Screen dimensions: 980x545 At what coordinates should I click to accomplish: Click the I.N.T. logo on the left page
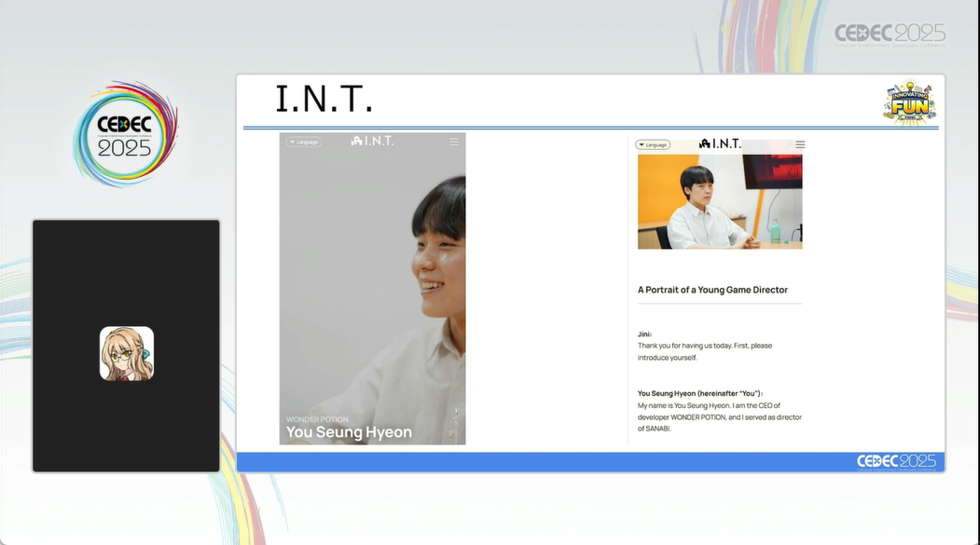(x=373, y=141)
